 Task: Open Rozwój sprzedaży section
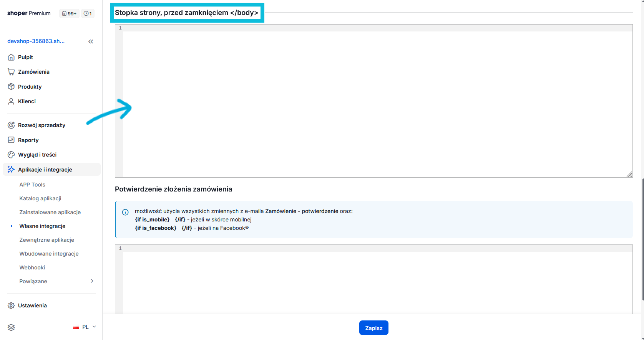[x=41, y=125]
